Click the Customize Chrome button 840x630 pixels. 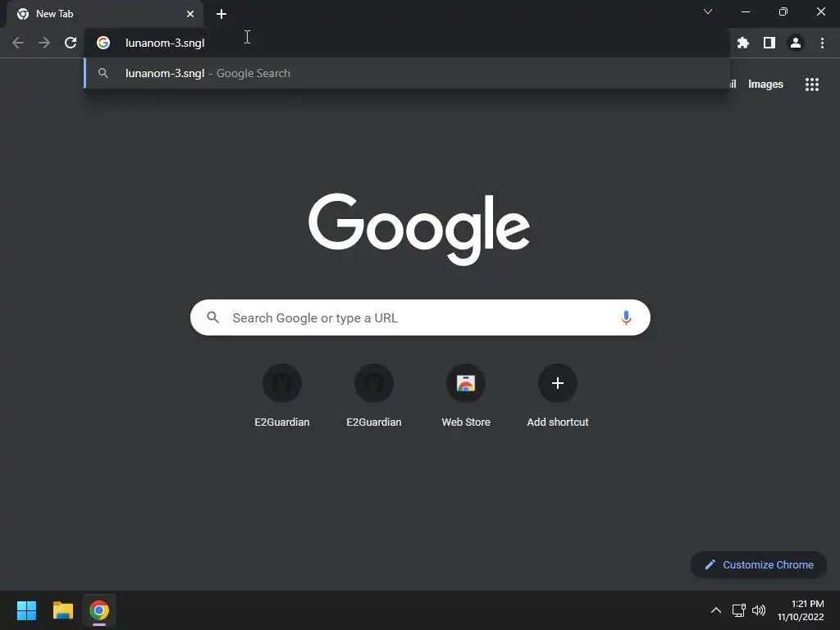pyautogui.click(x=759, y=564)
